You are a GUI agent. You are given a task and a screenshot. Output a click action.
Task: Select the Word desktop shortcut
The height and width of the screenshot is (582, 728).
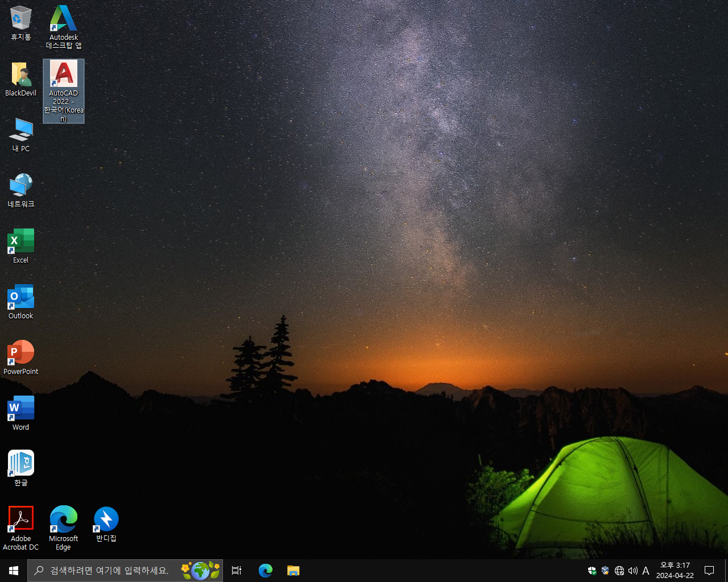21,413
